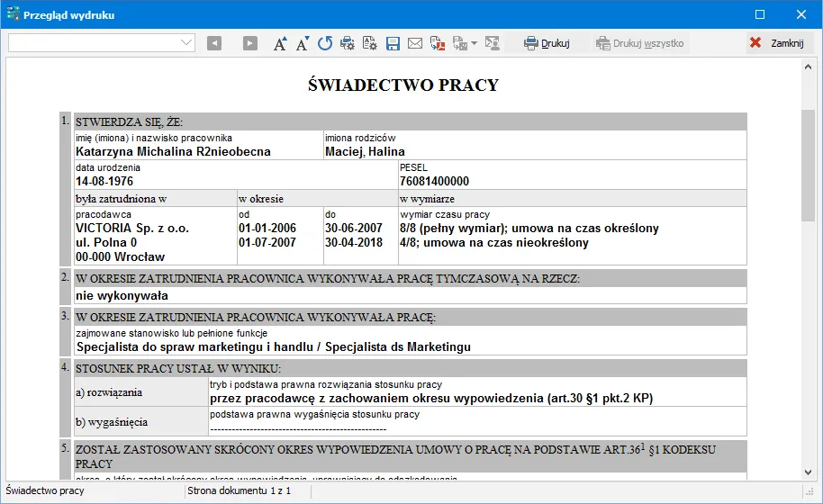This screenshot has width=823, height=504.
Task: Click employer name VICTORIA Sp. z o.o.
Action: [x=132, y=228]
